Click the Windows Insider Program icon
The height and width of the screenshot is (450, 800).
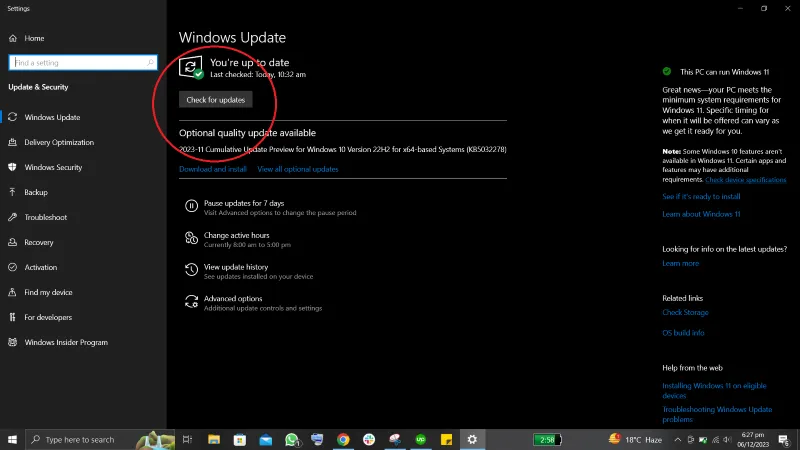(x=13, y=342)
